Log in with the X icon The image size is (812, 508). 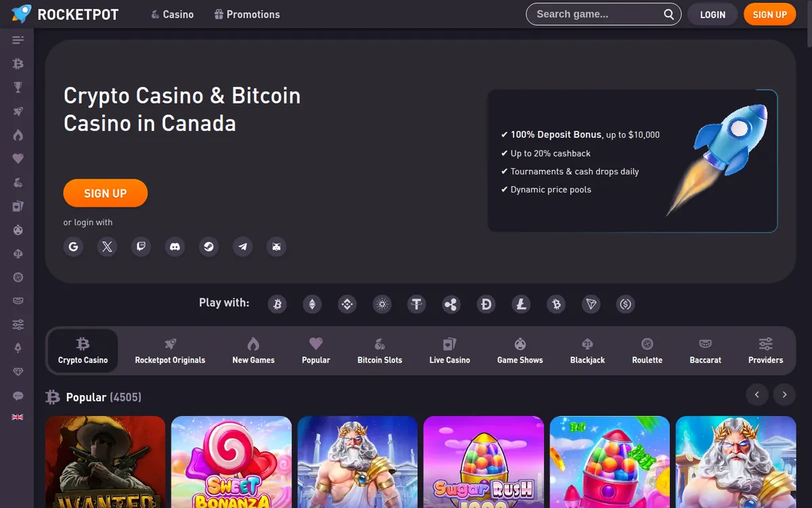pos(107,247)
